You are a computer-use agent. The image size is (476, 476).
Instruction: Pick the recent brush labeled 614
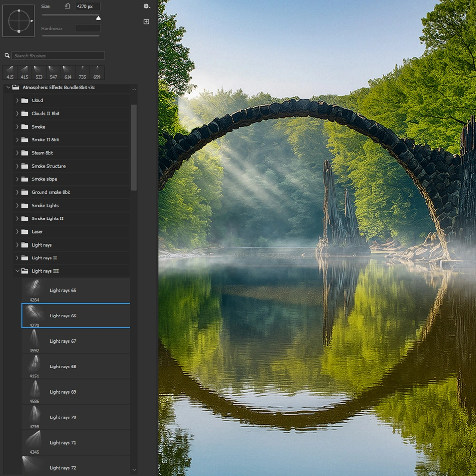(x=68, y=72)
